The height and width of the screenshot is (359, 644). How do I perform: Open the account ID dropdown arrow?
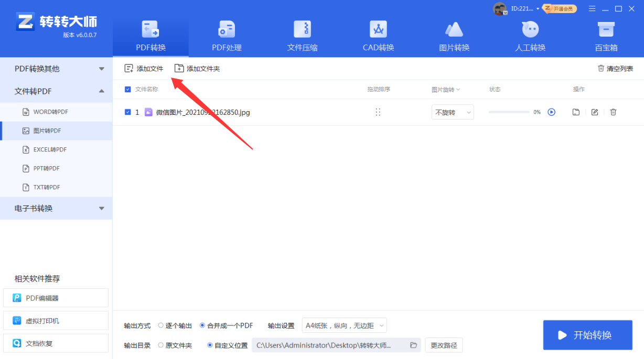click(538, 9)
